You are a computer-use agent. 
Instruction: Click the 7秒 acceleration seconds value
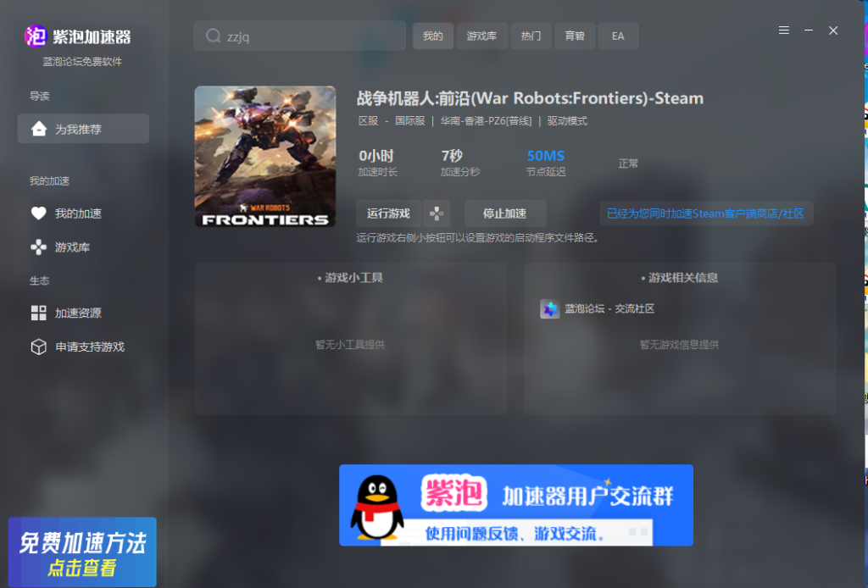click(x=452, y=156)
